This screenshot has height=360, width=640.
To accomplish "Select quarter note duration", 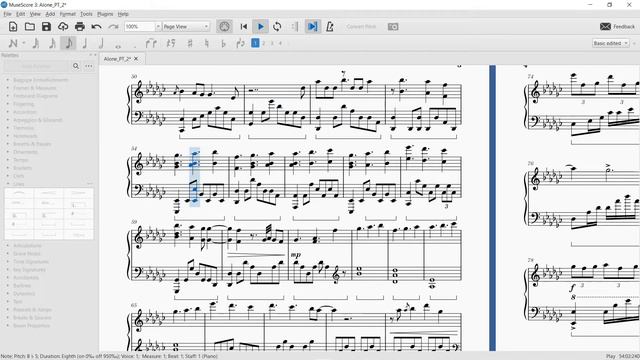I will pos(85,43).
